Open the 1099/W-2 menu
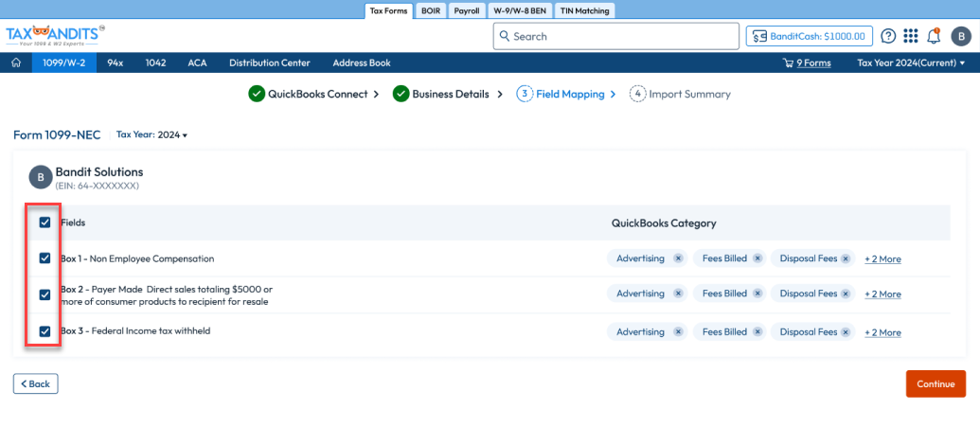The image size is (980, 427). [x=64, y=62]
